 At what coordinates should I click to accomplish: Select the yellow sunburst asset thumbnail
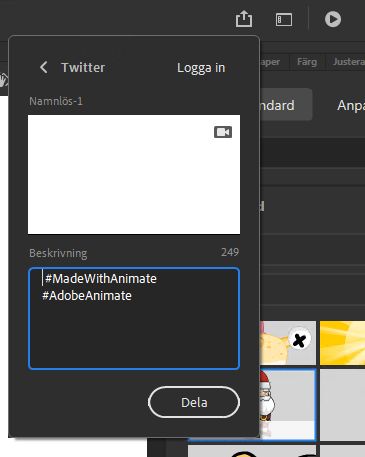point(342,343)
